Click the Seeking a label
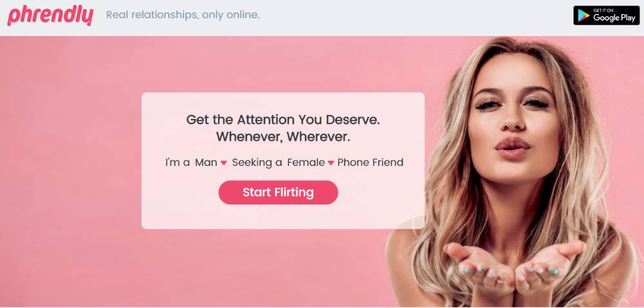This screenshot has width=644, height=308. pyautogui.click(x=257, y=163)
